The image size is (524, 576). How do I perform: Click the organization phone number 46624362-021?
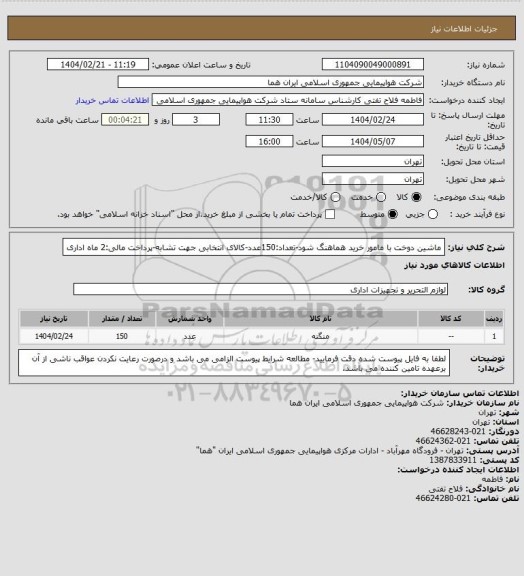click(443, 441)
